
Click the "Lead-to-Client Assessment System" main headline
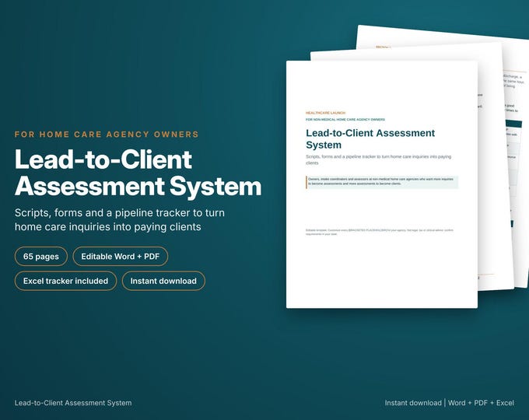[x=138, y=173]
